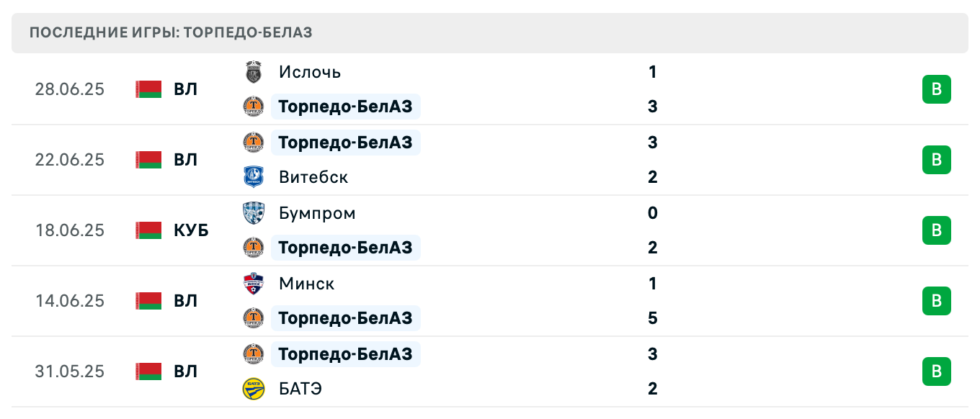This screenshot has width=980, height=419.
Task: Click the Минск club crest icon
Action: point(254,284)
